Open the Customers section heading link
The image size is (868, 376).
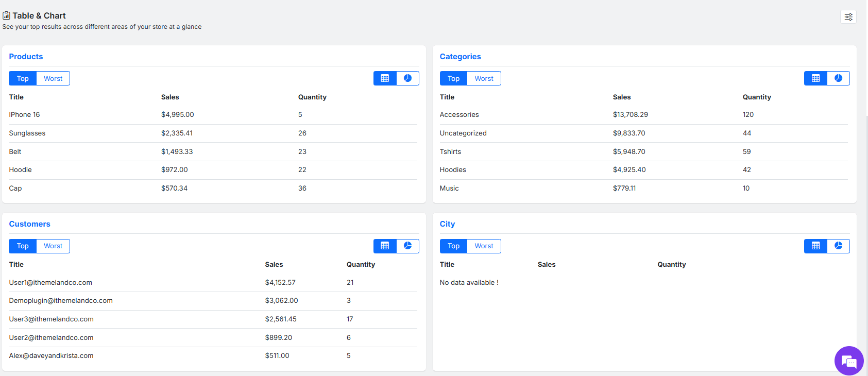(29, 224)
